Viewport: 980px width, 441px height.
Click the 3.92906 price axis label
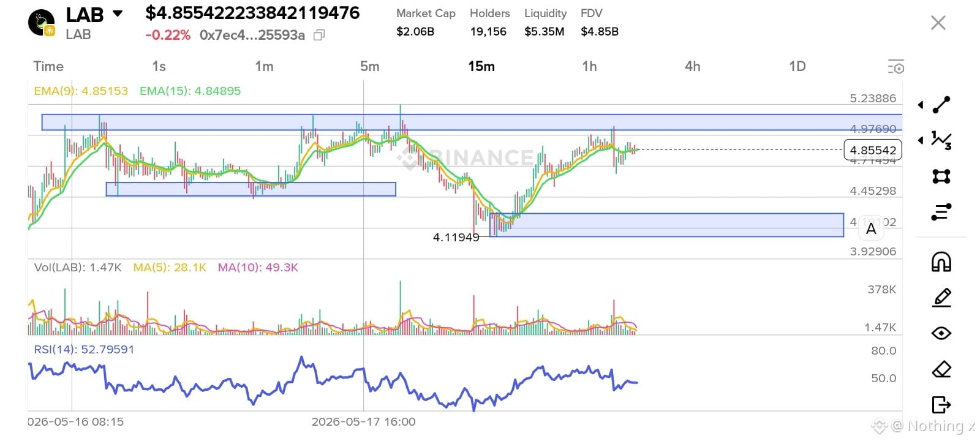873,251
